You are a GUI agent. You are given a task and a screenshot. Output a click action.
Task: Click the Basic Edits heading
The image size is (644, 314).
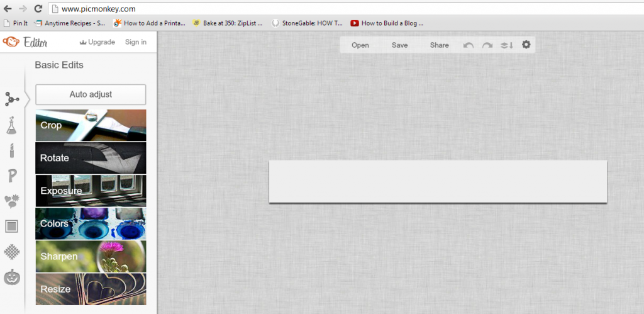[59, 65]
